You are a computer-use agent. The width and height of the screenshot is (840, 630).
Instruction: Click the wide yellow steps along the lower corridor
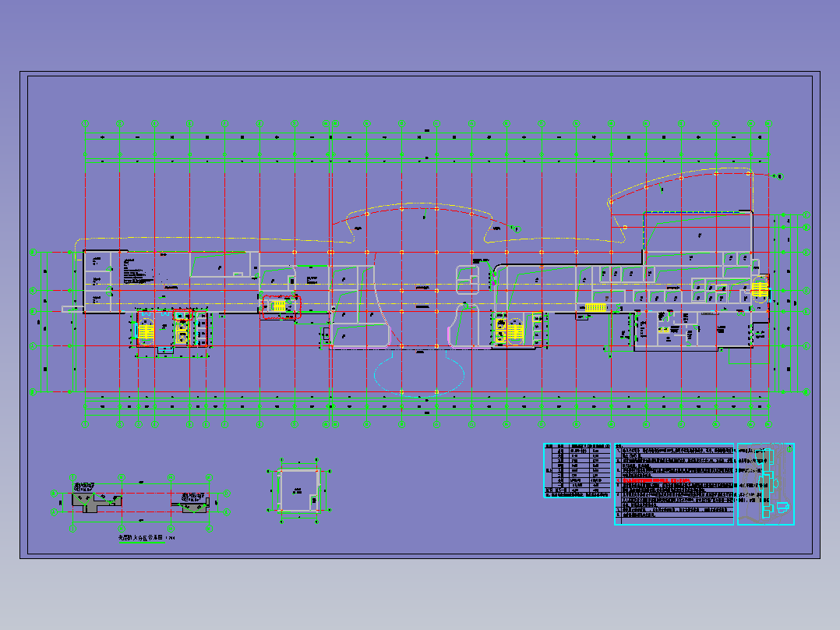[595, 307]
